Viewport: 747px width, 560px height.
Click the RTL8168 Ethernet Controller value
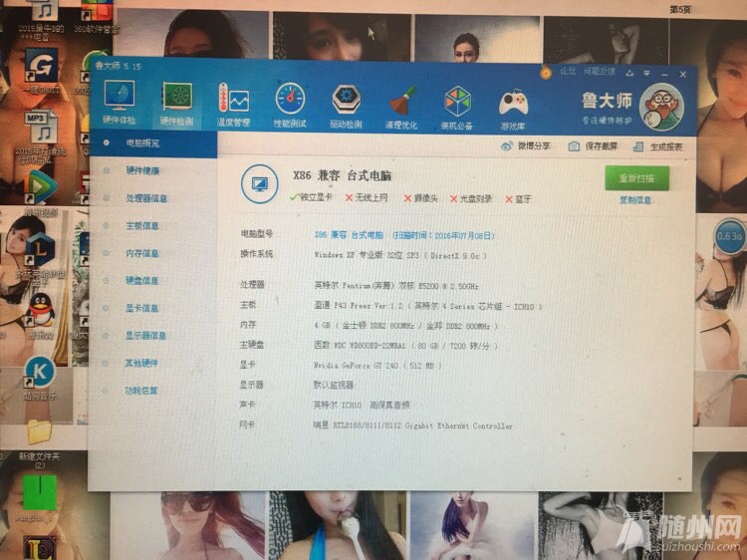click(x=412, y=425)
